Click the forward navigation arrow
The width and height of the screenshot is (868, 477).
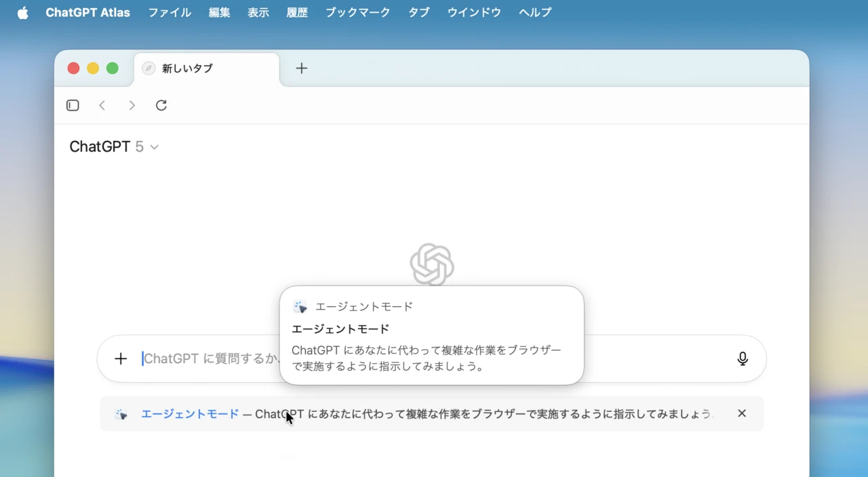[132, 105]
